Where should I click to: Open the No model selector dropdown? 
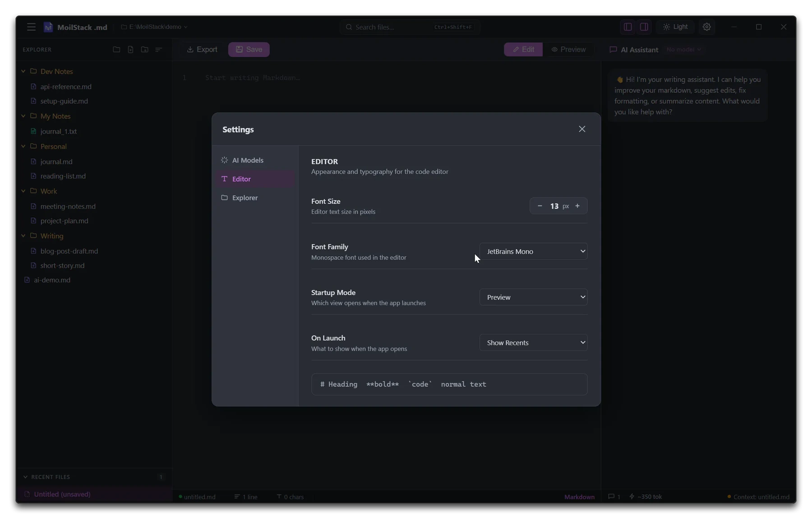click(x=684, y=50)
